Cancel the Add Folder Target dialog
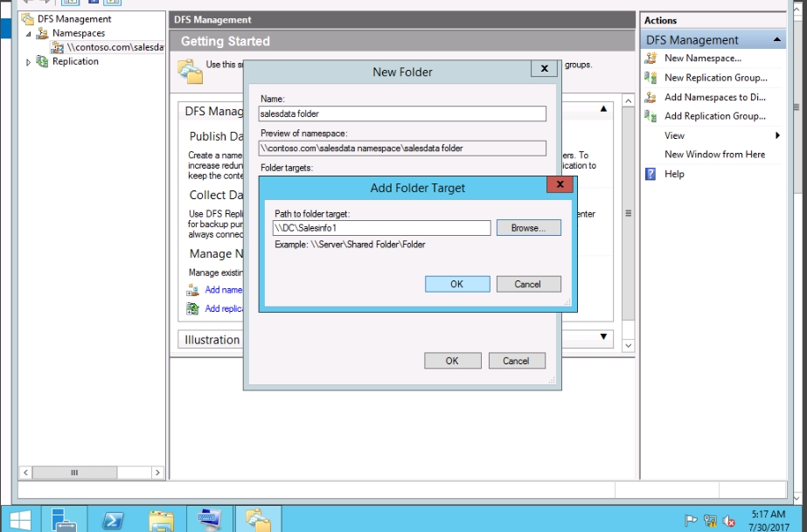Image resolution: width=807 pixels, height=532 pixels. pos(528,284)
